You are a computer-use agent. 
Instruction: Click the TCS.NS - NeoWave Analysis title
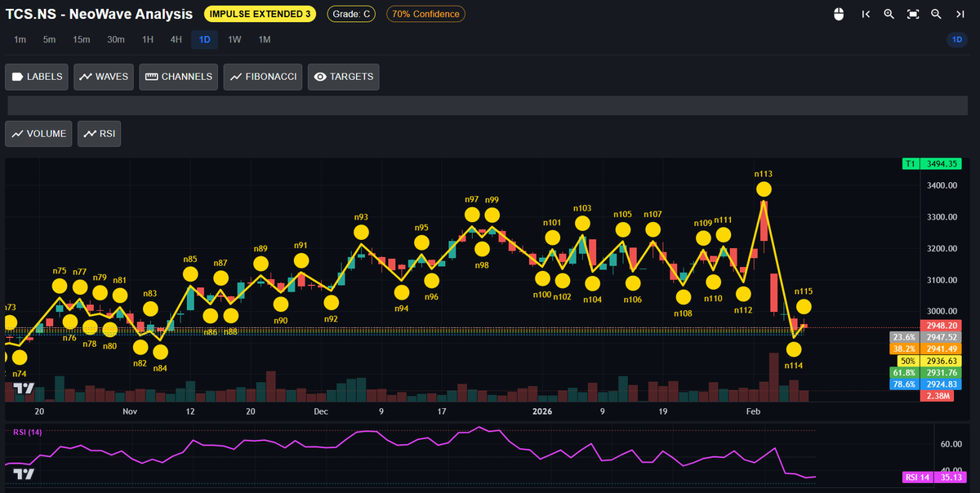pyautogui.click(x=99, y=14)
